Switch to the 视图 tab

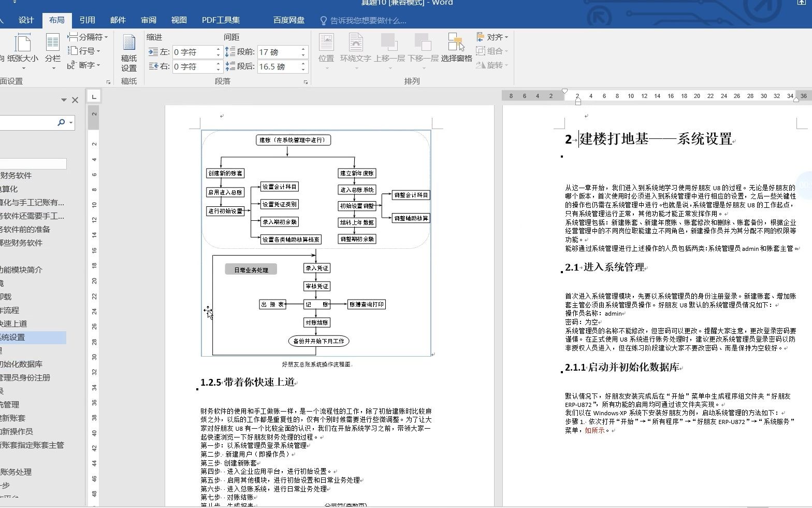click(179, 20)
